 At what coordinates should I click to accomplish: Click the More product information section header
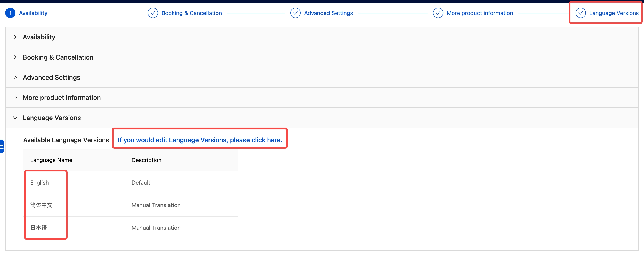pyautogui.click(x=62, y=98)
